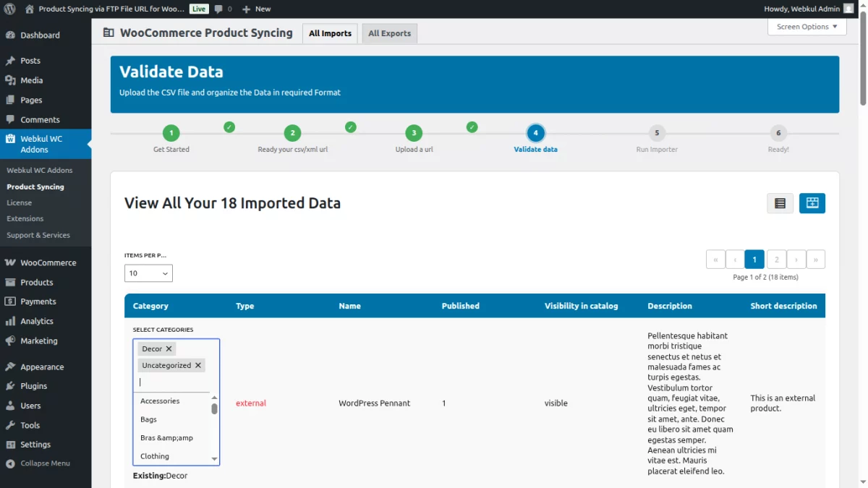The height and width of the screenshot is (488, 868).
Task: Open the Screen Options dropdown
Action: coord(807,27)
